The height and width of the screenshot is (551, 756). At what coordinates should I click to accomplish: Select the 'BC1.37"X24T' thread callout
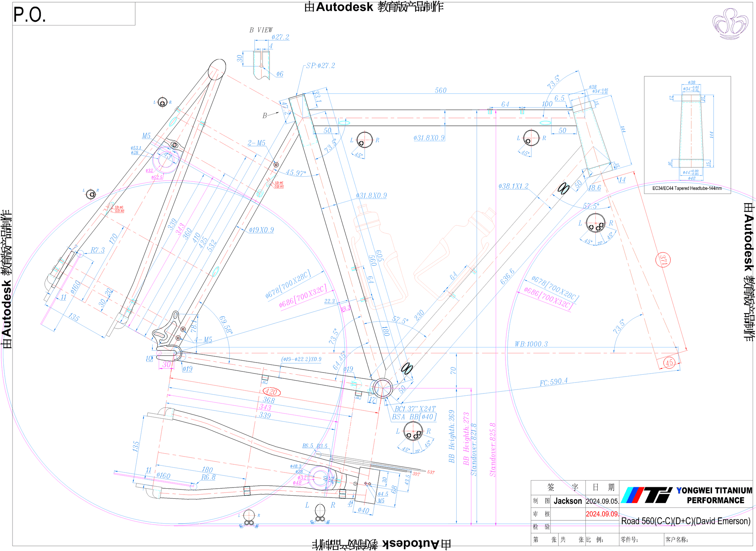[415, 409]
